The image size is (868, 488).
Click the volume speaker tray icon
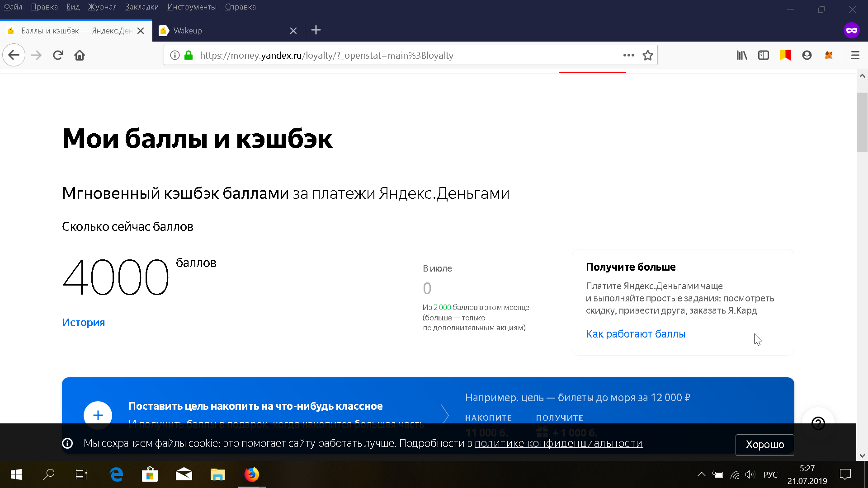[750, 474]
